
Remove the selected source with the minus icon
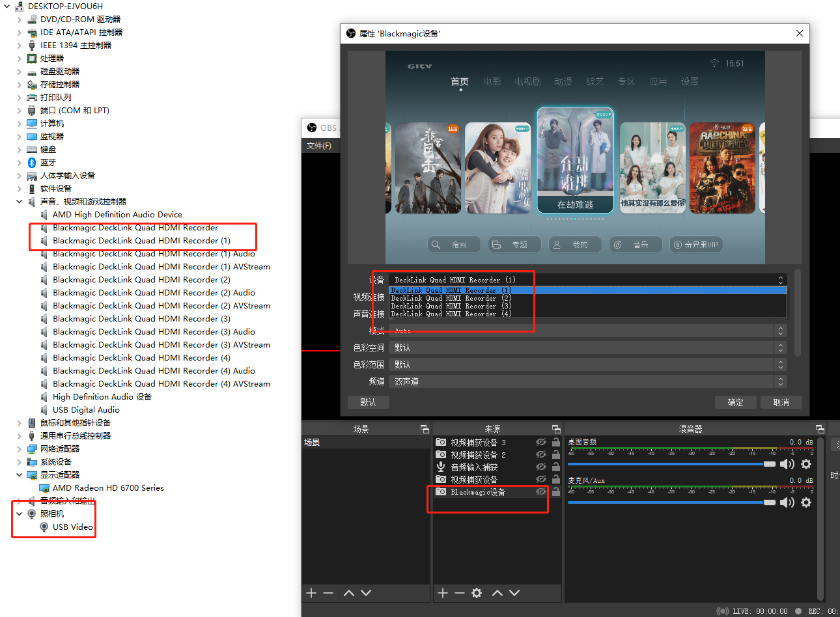click(x=460, y=593)
